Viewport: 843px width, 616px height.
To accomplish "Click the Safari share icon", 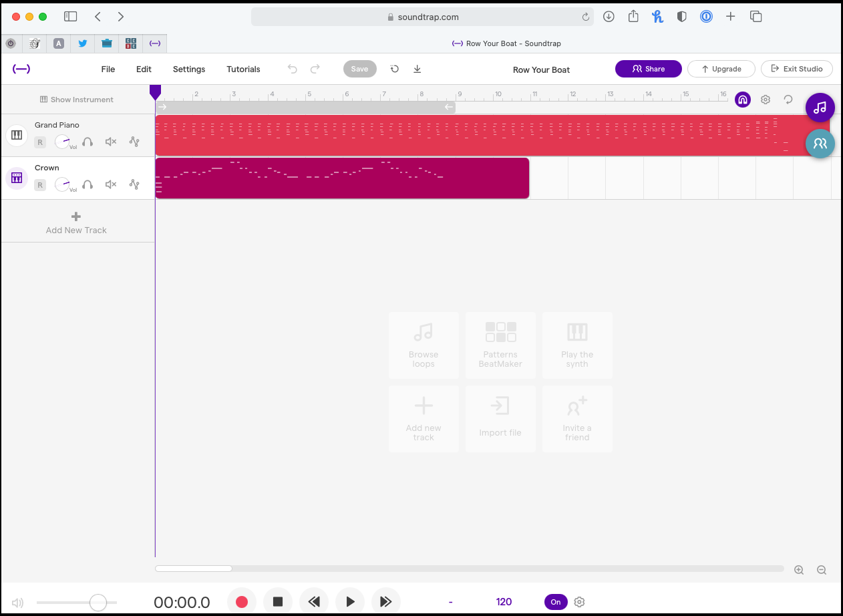I will tap(633, 17).
